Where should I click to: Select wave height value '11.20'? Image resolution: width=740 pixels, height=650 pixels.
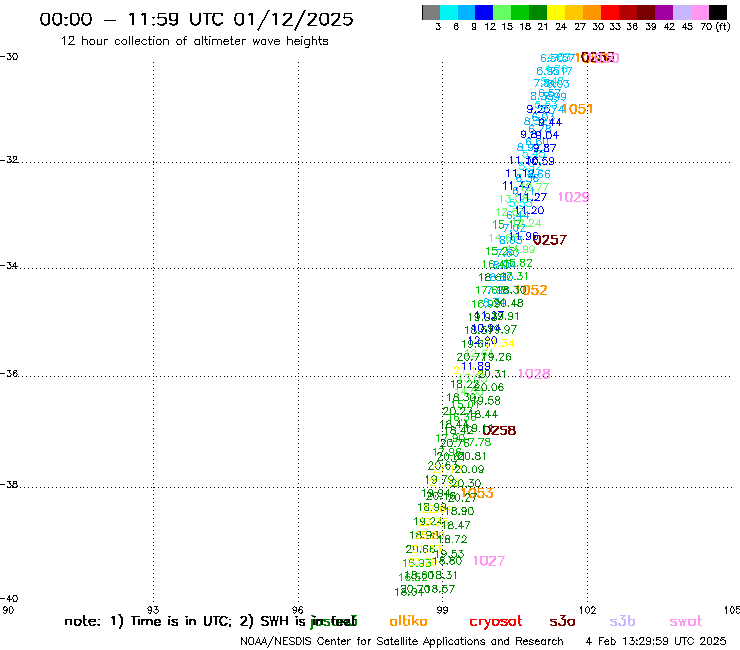[x=529, y=210]
